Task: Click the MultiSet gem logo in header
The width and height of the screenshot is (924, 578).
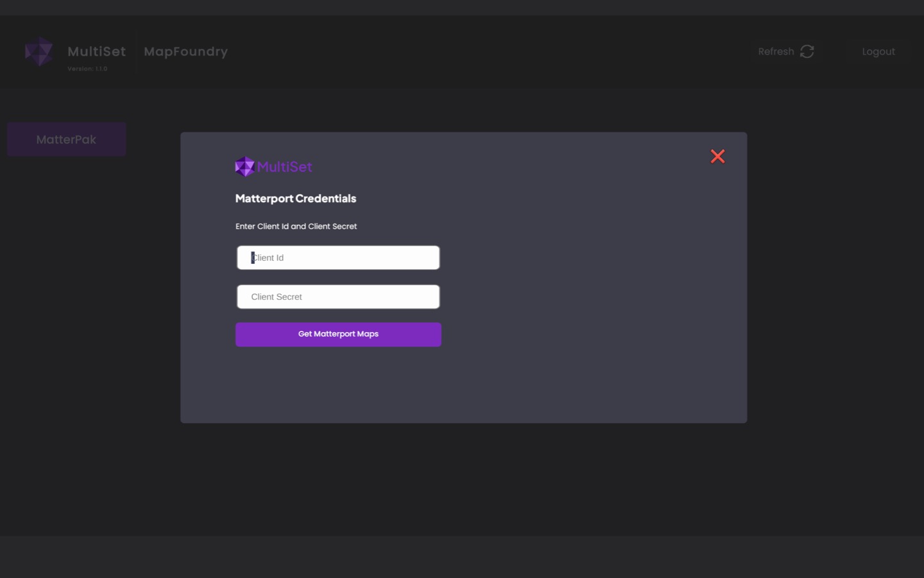Action: click(39, 51)
